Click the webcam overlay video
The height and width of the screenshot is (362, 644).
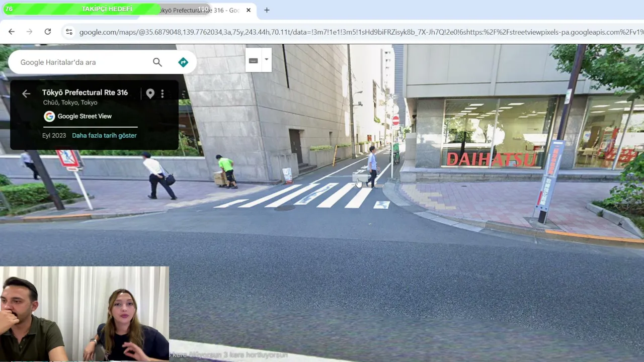tap(85, 314)
